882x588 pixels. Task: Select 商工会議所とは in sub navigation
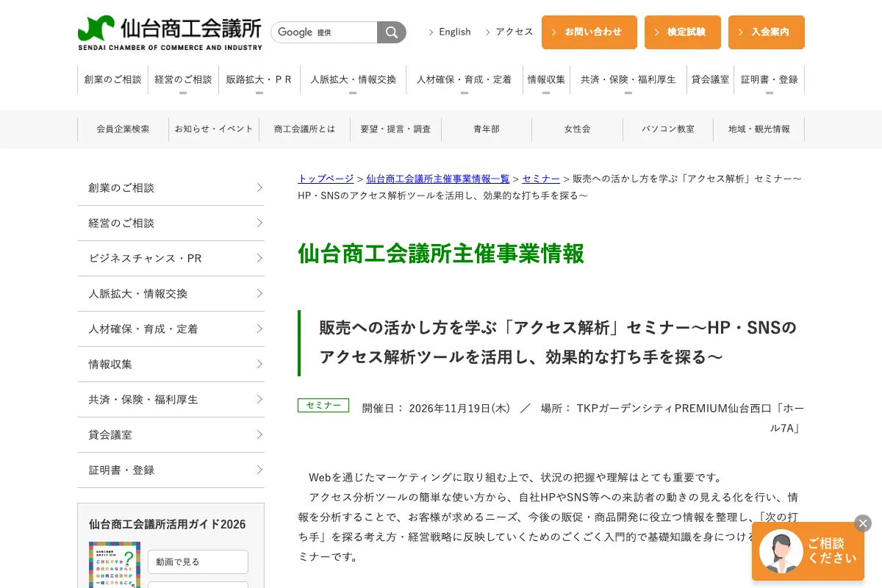304,129
